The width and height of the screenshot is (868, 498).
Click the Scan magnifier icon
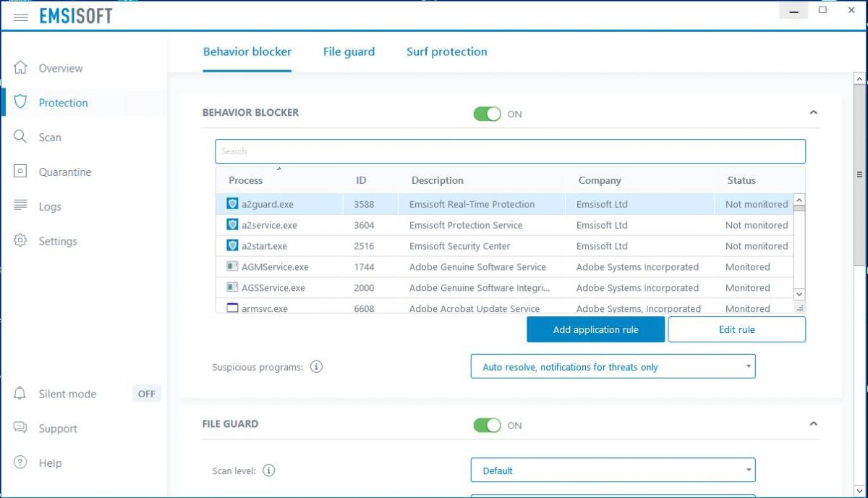coord(20,136)
